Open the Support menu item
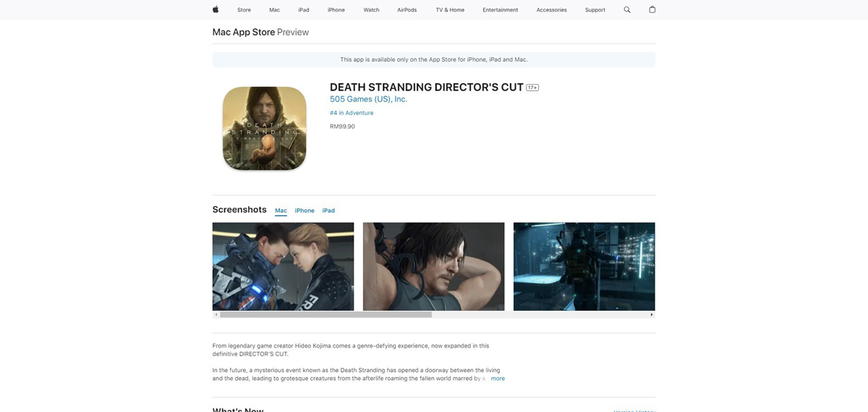868x412 pixels. click(x=595, y=10)
